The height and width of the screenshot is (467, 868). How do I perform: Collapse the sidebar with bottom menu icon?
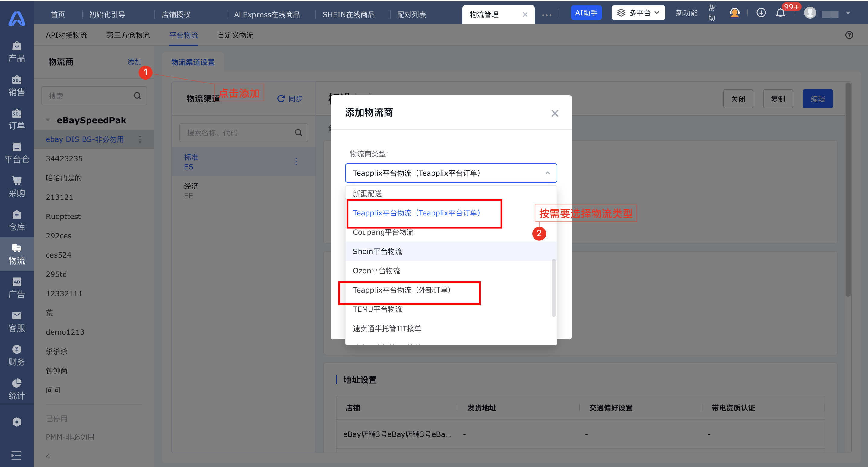click(x=16, y=456)
